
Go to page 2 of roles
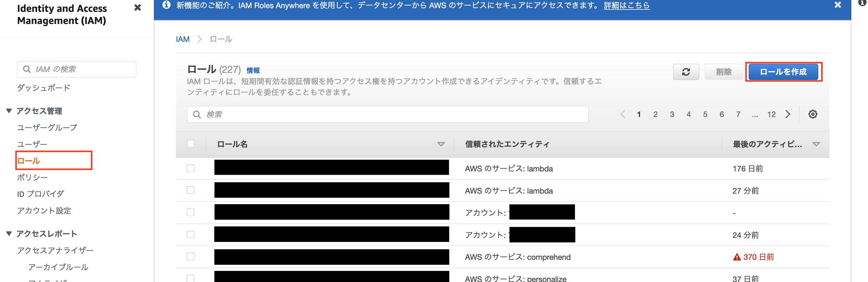click(x=655, y=114)
